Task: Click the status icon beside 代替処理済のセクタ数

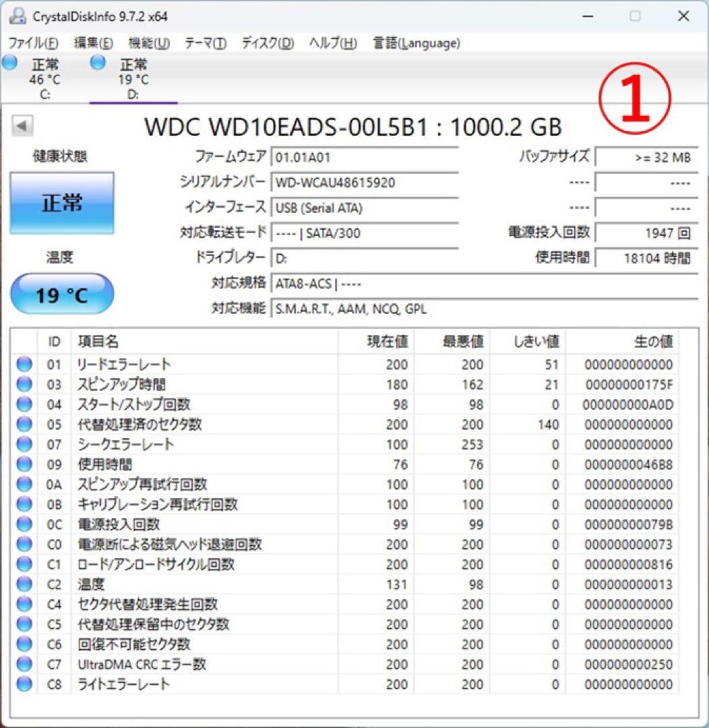Action: pyautogui.click(x=24, y=424)
